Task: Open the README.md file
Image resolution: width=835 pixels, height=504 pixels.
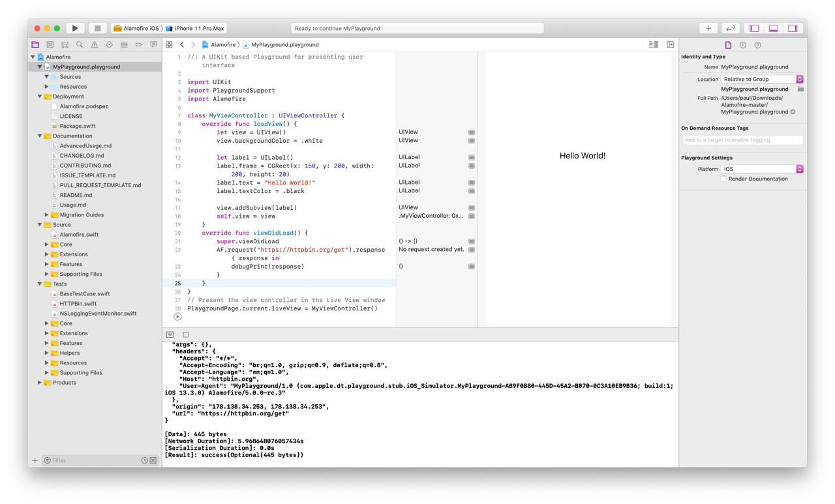Action: [76, 195]
